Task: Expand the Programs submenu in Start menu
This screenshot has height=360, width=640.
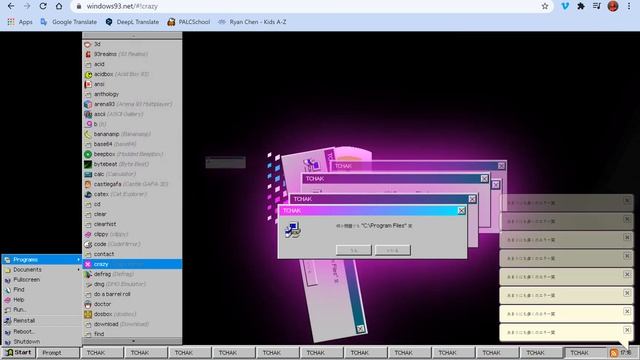Action: coord(41,260)
